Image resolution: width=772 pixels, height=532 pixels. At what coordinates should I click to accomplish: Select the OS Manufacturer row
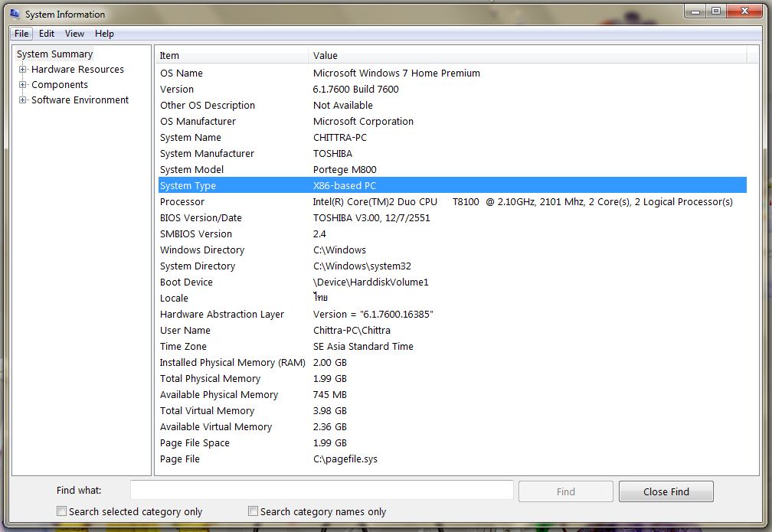(x=453, y=121)
